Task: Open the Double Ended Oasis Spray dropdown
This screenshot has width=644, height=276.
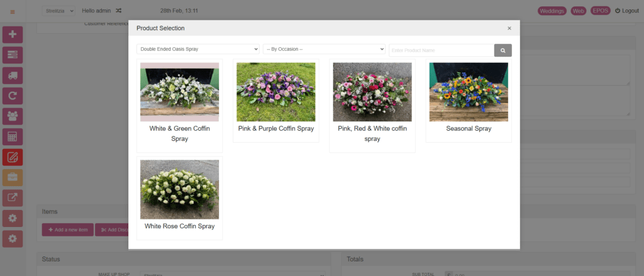Action: tap(198, 49)
